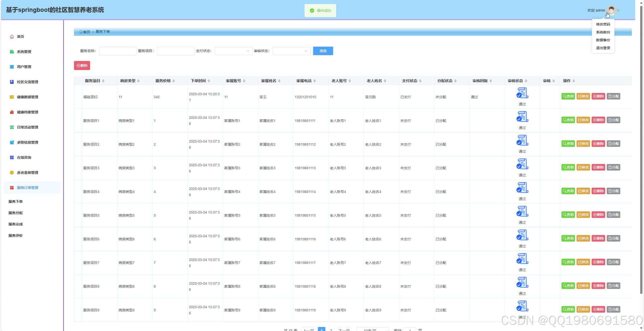Sort table by 服务价格 column arrows
644x331 pixels.
tap(174, 81)
